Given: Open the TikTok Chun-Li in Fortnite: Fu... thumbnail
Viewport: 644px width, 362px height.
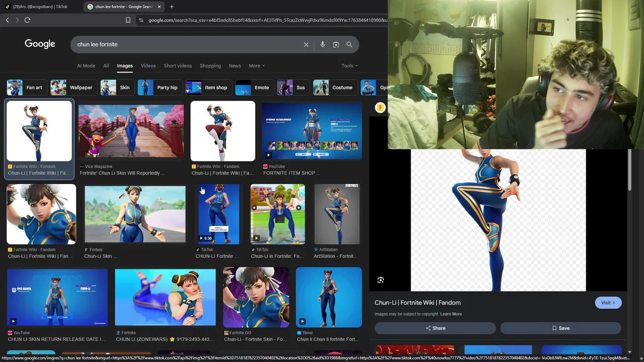Looking at the screenshot, I should (278, 214).
